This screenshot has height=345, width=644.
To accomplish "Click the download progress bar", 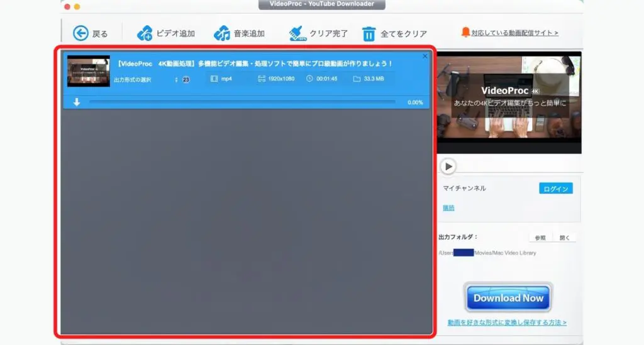I will [242, 102].
